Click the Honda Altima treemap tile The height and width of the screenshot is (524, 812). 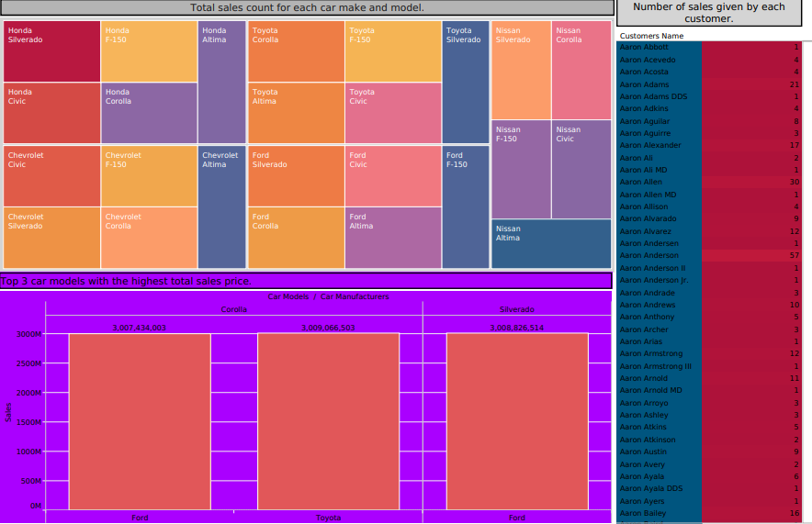221,82
